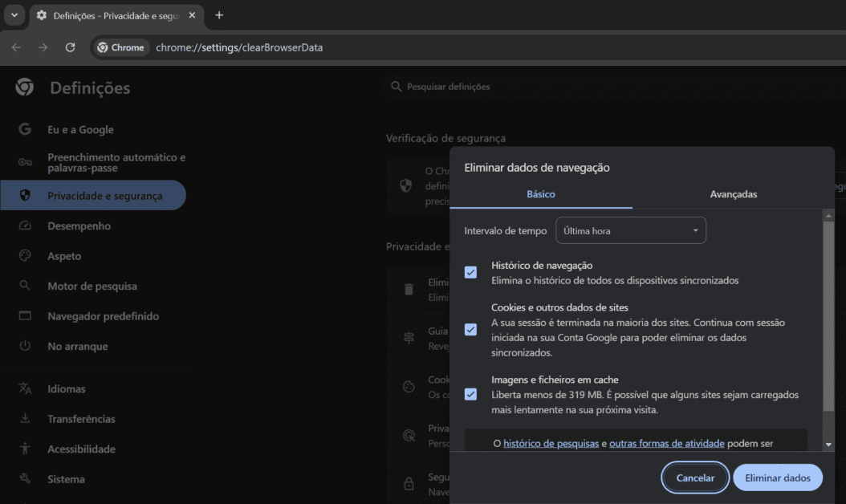This screenshot has height=504, width=846.
Task: Switch to the Avançadas tab
Action: pos(733,193)
